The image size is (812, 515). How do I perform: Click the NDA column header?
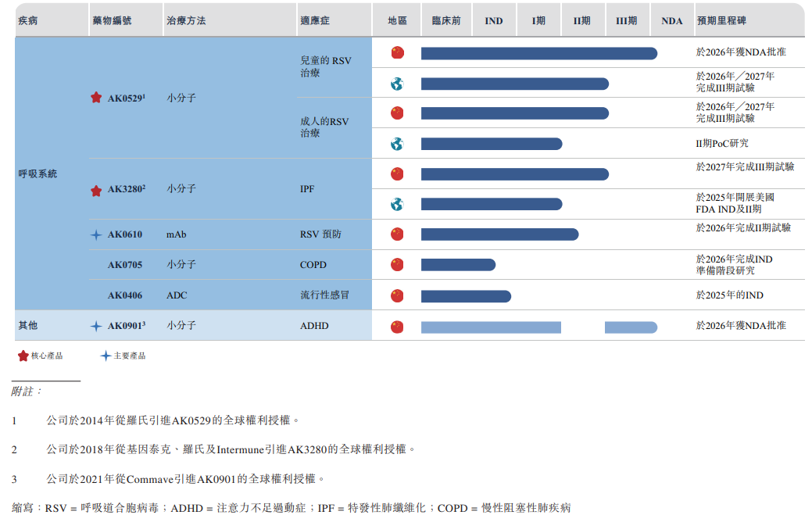pos(671,21)
